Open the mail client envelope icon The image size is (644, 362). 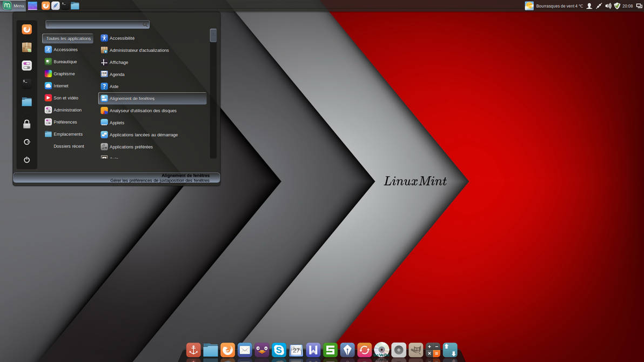[245, 350]
